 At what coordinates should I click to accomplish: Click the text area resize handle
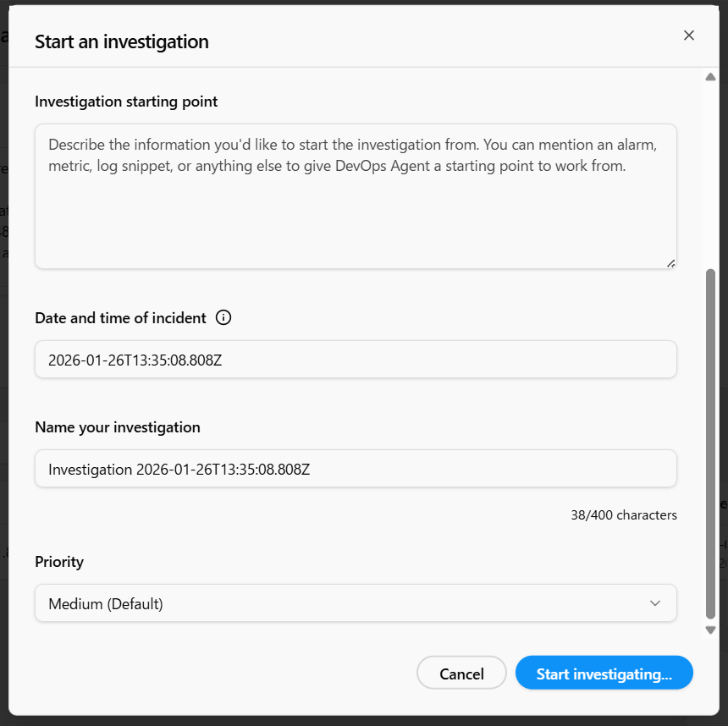coord(670,263)
